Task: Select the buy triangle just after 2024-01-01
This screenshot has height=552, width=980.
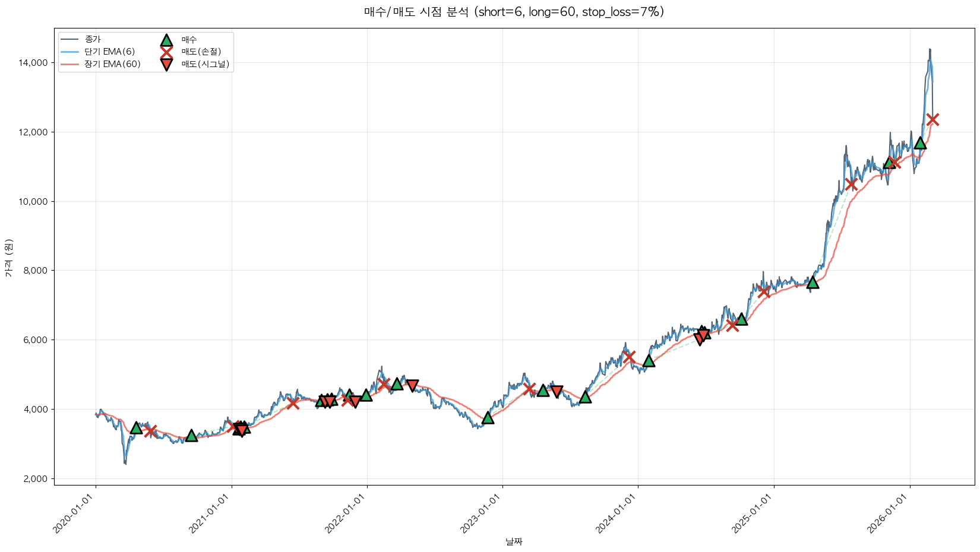Action: click(649, 360)
